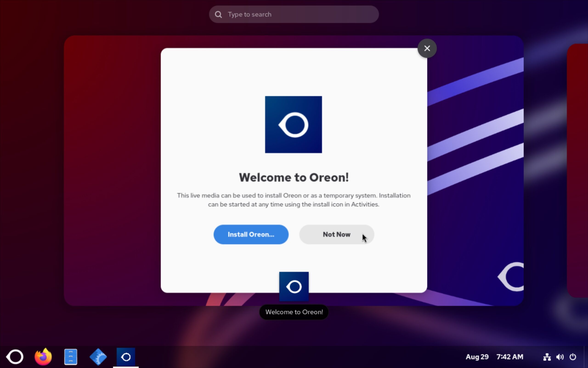
Task: Open the blue gear software dock icon
Action: (x=98, y=357)
